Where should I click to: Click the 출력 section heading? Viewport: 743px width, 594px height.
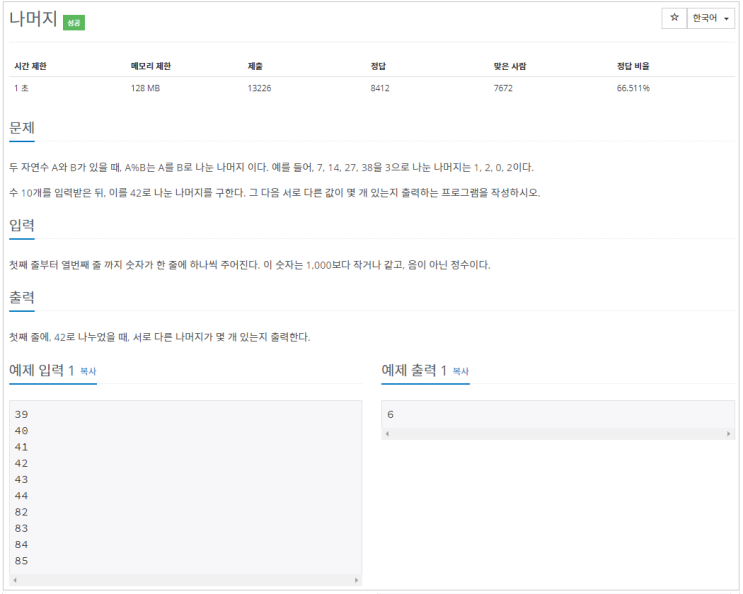(x=22, y=297)
